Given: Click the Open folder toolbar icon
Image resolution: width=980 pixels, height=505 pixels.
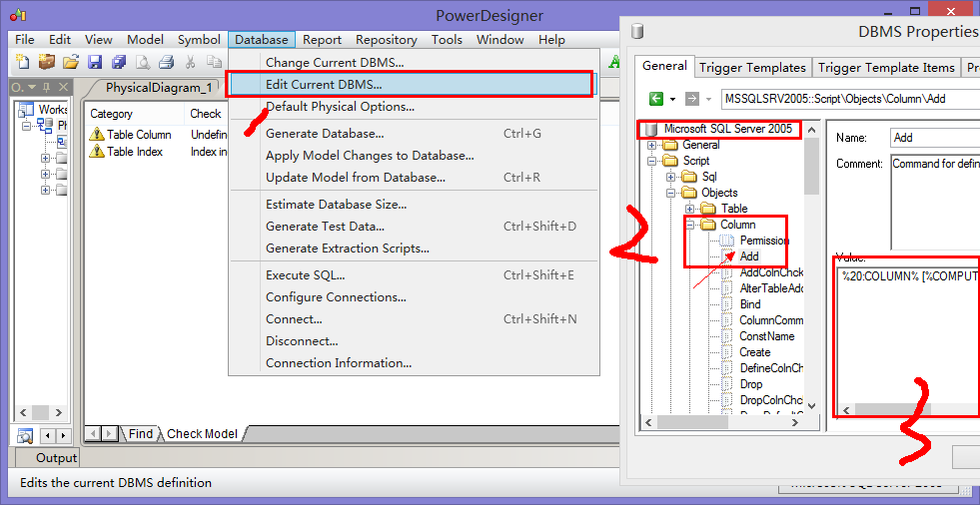Looking at the screenshot, I should tap(71, 62).
